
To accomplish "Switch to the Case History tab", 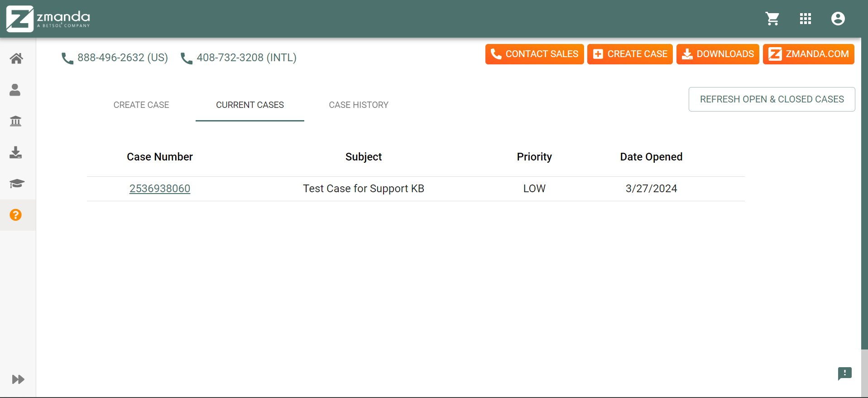I will (x=359, y=105).
